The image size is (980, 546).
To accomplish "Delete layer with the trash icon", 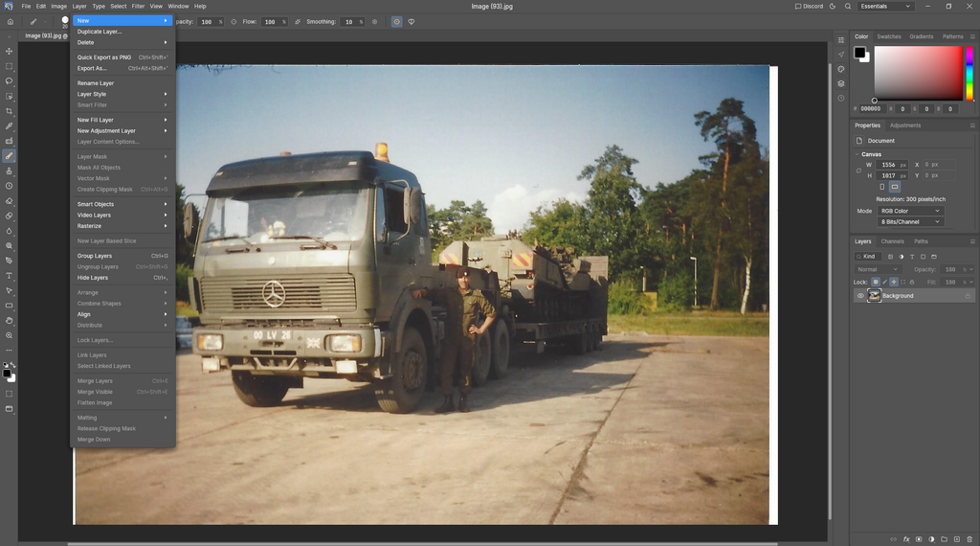I will point(969,539).
